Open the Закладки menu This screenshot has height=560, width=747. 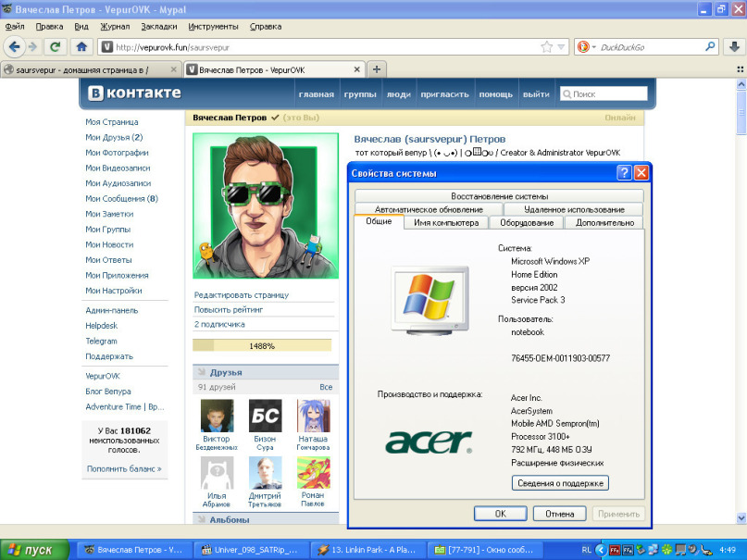159,27
